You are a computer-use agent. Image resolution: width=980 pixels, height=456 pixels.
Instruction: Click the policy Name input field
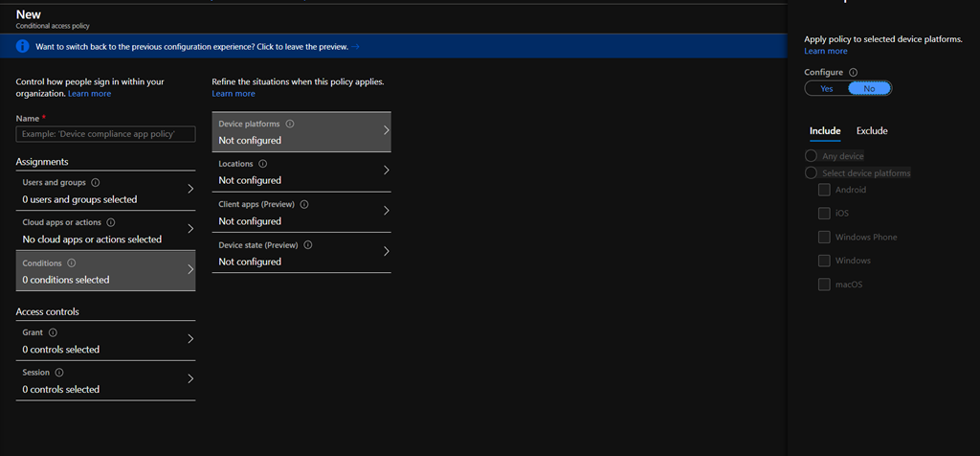[x=105, y=135]
